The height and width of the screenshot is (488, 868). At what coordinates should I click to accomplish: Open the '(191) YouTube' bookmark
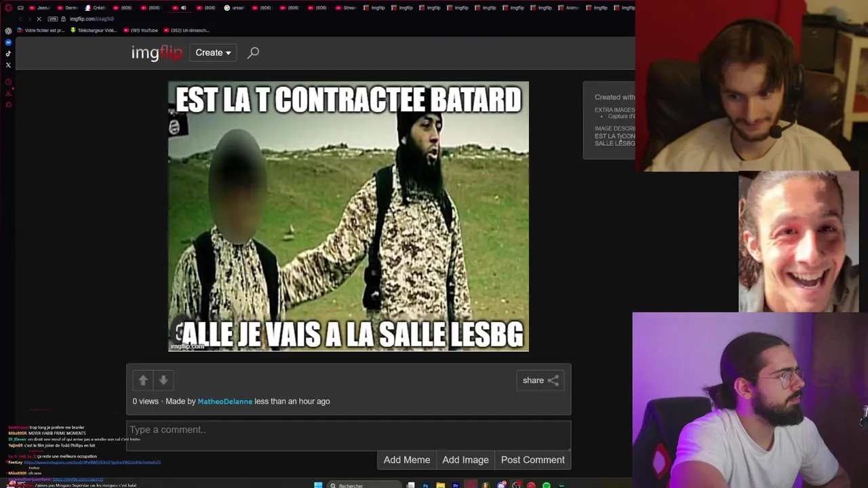coord(140,30)
